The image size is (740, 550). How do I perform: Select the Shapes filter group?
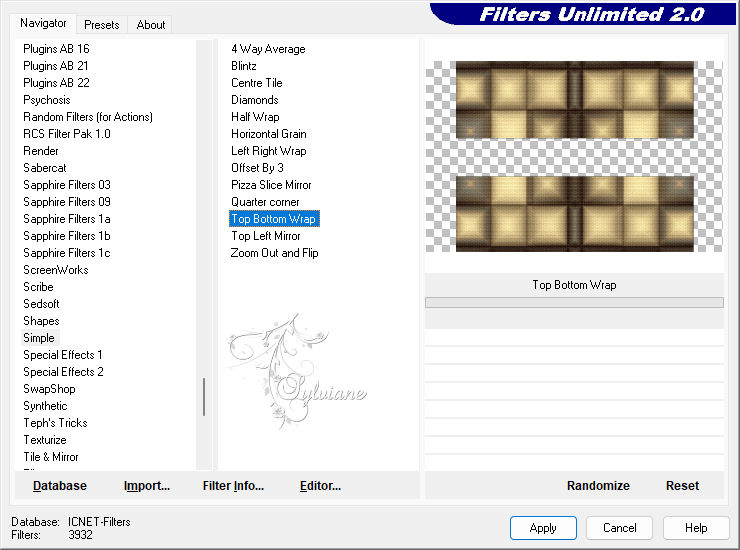pyautogui.click(x=41, y=321)
